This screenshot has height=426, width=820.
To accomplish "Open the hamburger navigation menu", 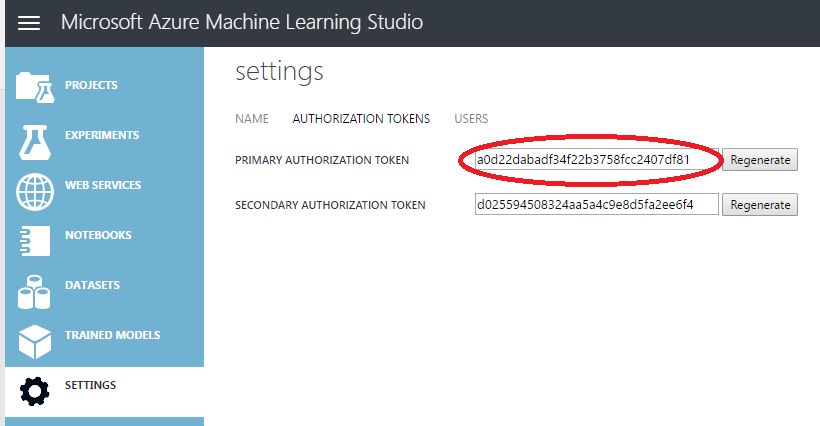I will 29,23.
